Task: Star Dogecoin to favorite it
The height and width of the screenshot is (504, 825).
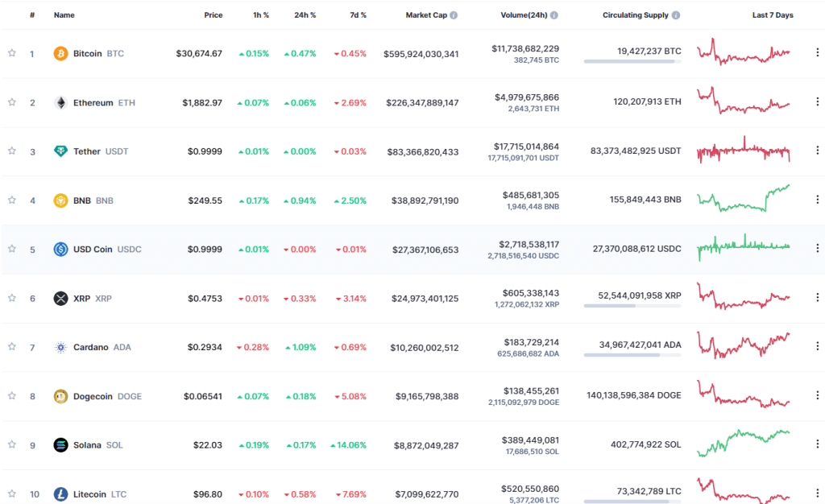Action: (11, 395)
